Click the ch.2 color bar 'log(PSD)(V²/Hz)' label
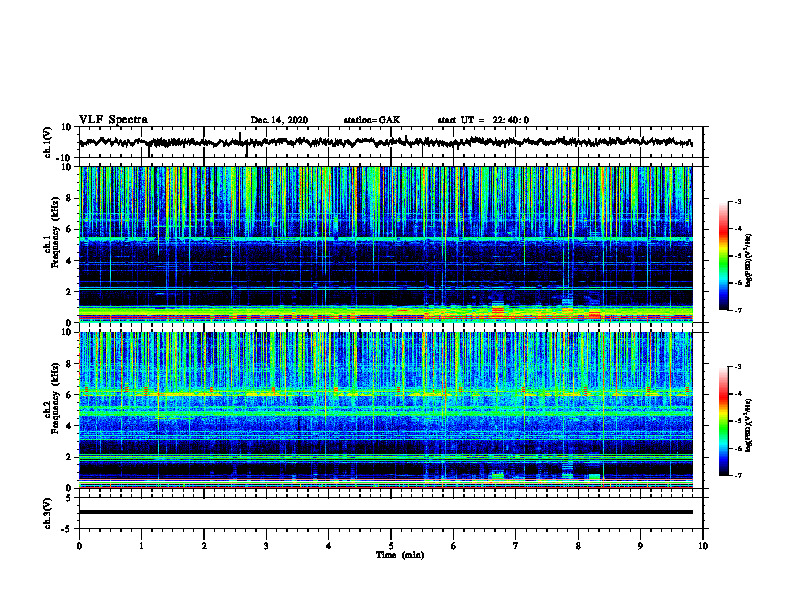Screen dimensions: 792x612 pos(749,424)
